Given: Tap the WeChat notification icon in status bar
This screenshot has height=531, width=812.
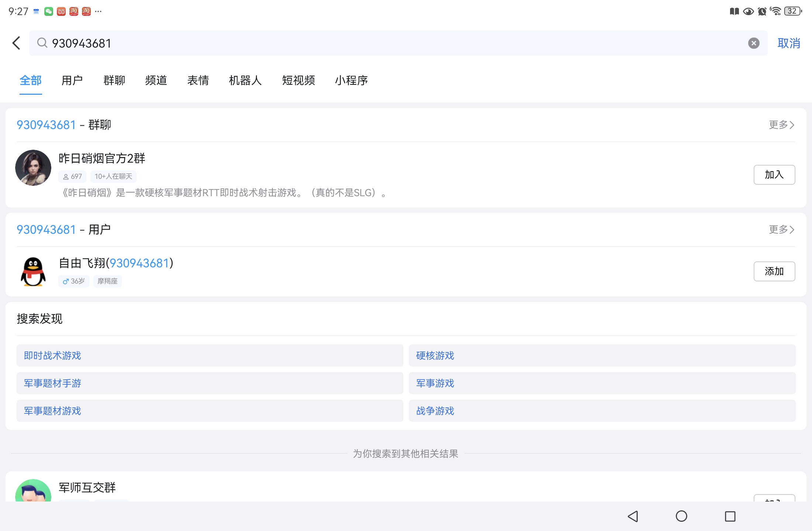Looking at the screenshot, I should point(49,11).
